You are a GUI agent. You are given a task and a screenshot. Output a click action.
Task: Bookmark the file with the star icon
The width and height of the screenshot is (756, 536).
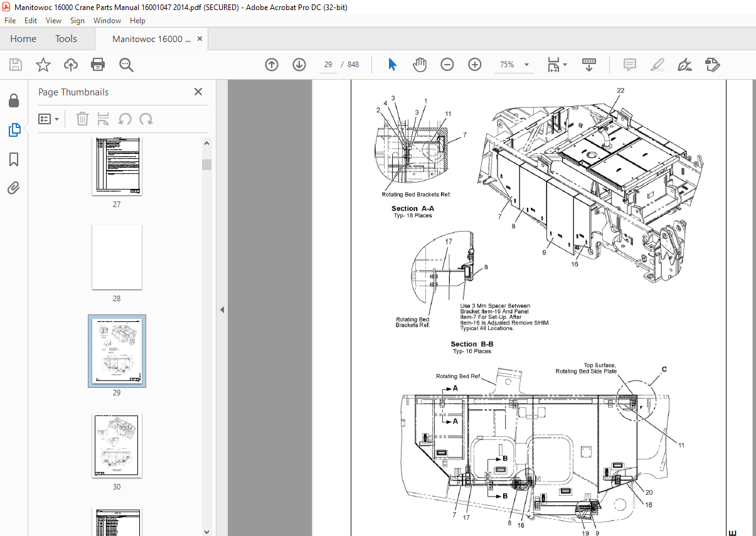43,65
